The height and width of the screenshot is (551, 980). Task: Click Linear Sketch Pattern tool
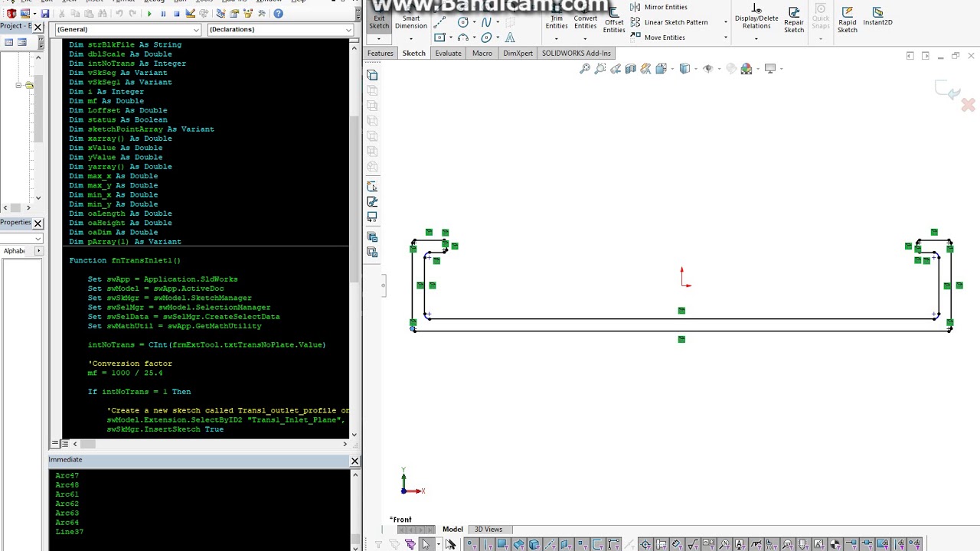point(669,22)
